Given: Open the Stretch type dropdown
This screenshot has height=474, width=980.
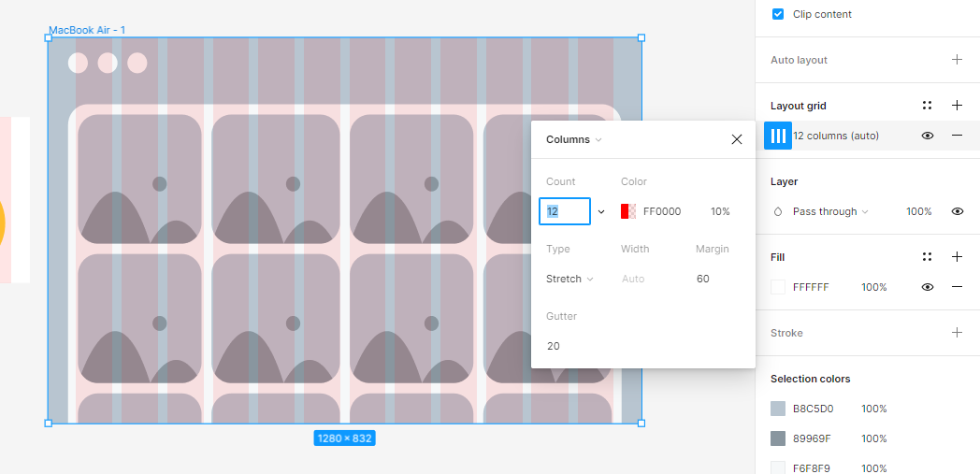Looking at the screenshot, I should [569, 280].
